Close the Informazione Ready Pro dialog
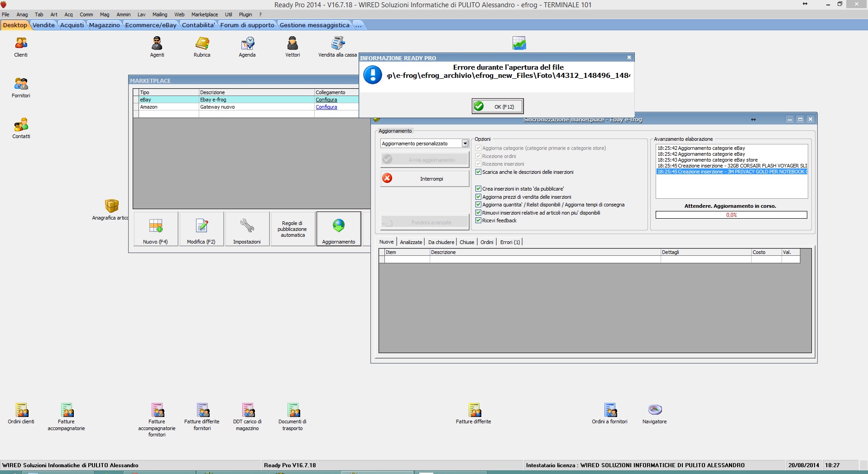Screen dimensions: 868x474 click(629, 57)
